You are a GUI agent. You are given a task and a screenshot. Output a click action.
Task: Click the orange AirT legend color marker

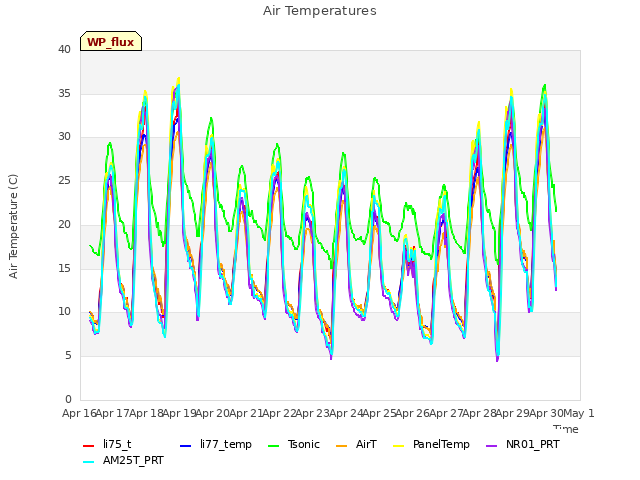click(x=341, y=446)
